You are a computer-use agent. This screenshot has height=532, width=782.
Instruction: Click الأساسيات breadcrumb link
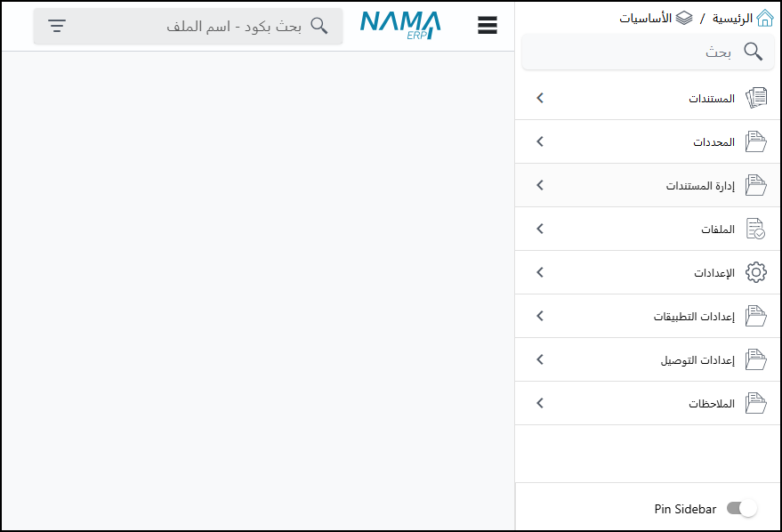(x=646, y=18)
